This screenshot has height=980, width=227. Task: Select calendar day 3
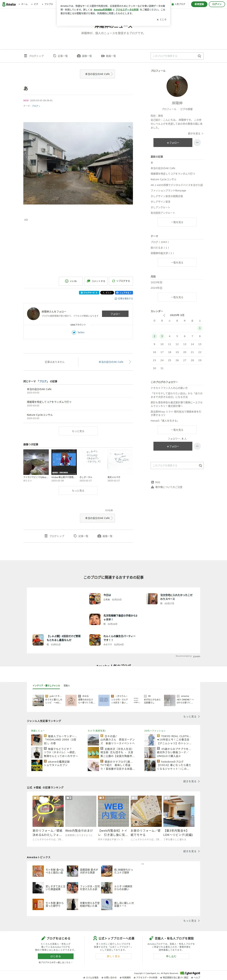pos(162,336)
